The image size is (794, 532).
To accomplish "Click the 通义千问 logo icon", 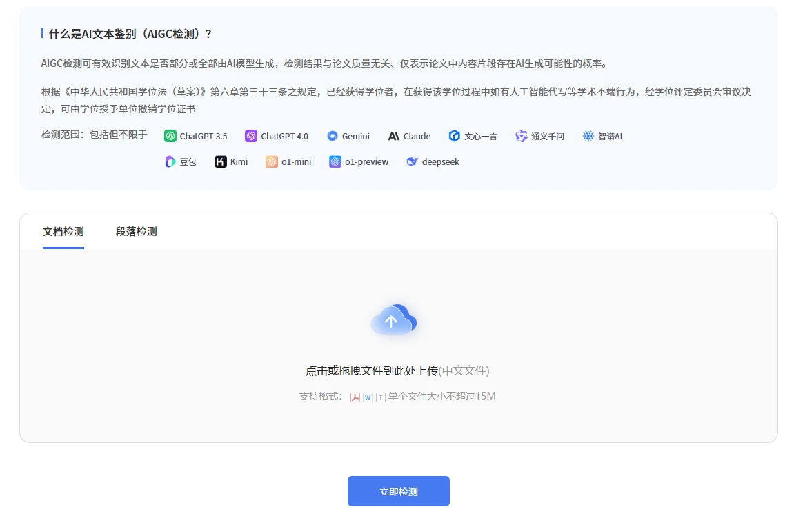I will click(x=522, y=136).
